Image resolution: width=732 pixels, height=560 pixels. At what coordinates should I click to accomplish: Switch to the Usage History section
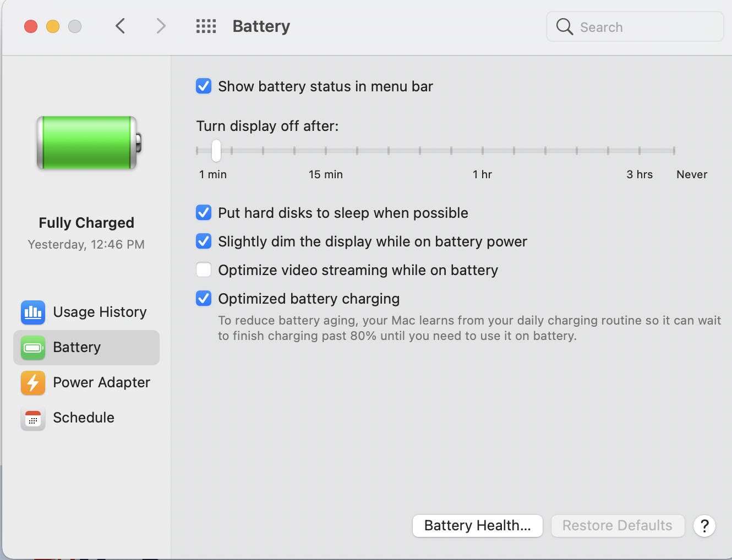point(86,312)
